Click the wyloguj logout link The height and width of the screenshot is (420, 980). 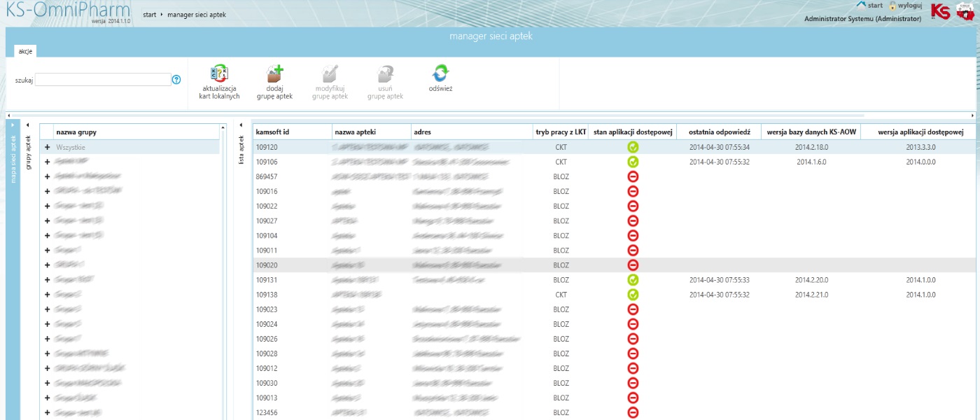909,6
